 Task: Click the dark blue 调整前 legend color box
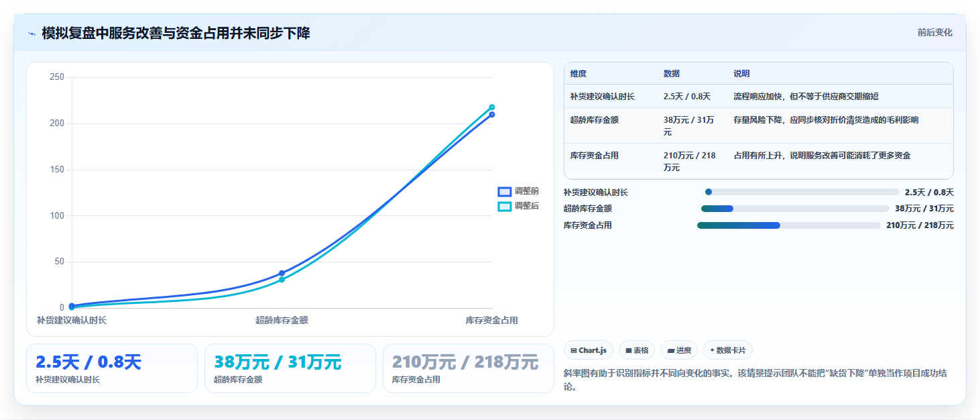[x=505, y=191]
